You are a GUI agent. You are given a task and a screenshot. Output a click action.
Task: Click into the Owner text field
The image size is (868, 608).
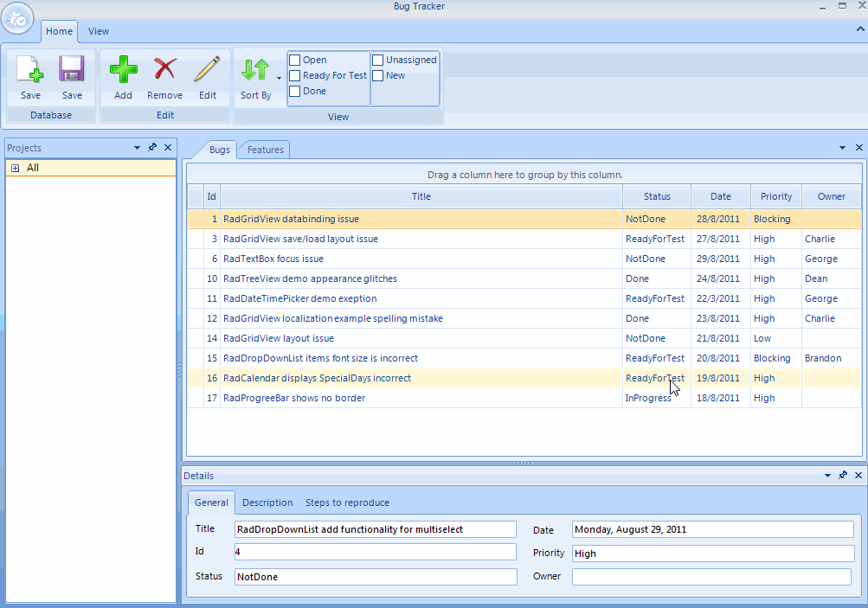tap(711, 577)
